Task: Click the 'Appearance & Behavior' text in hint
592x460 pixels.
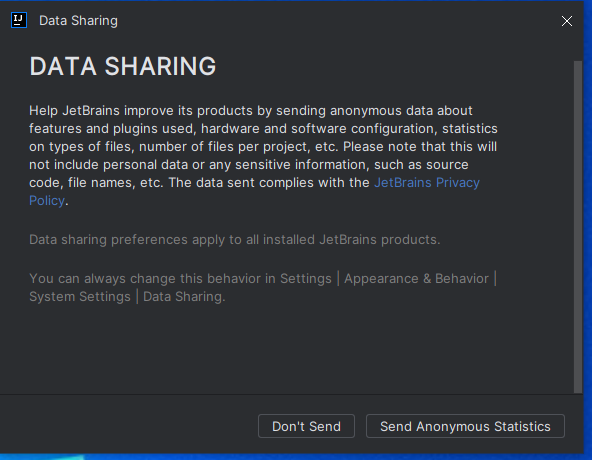Action: [416, 279]
